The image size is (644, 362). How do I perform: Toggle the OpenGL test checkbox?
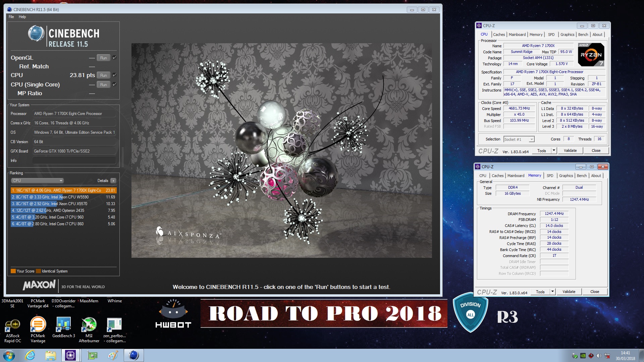[114, 58]
